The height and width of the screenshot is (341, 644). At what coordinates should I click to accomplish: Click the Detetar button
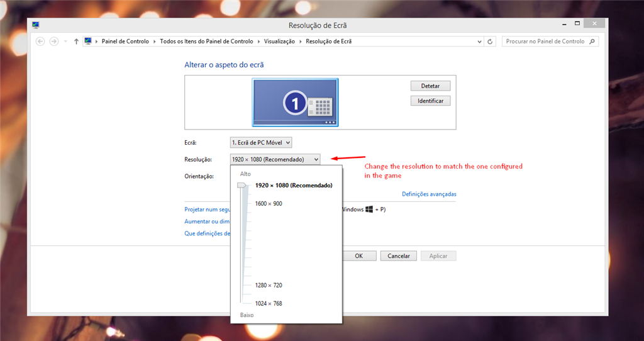pos(430,86)
